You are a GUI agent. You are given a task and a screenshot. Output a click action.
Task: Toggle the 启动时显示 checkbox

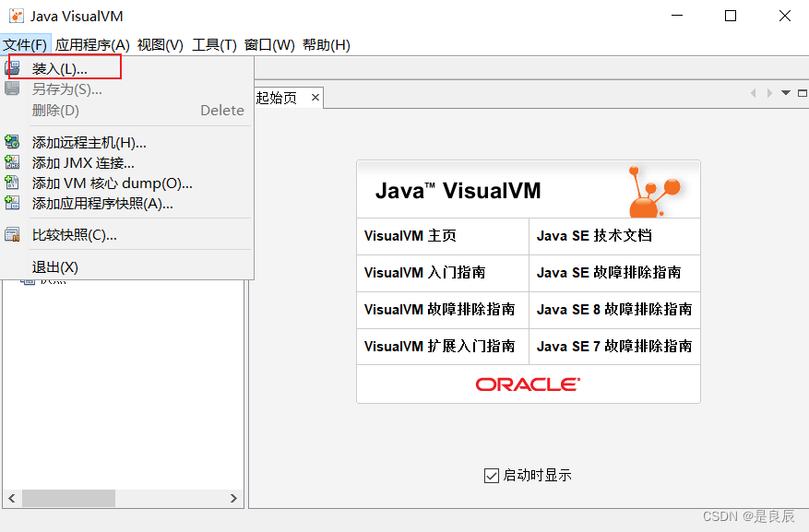(x=491, y=475)
